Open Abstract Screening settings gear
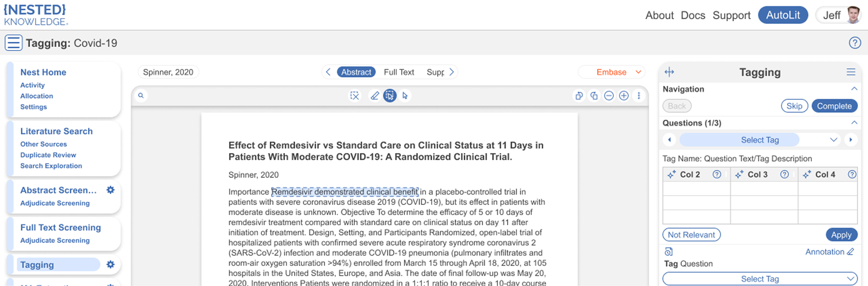This screenshot has height=286, width=868. (x=110, y=190)
